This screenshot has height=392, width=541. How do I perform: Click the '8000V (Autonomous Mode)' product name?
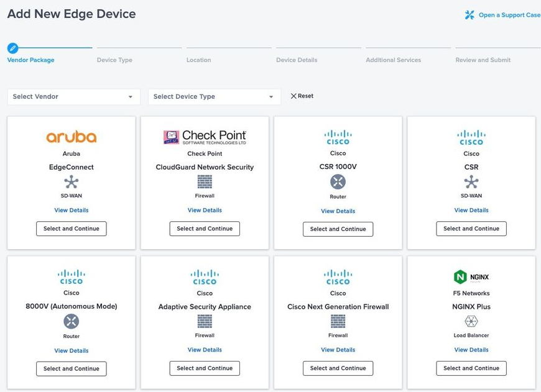[72, 306]
